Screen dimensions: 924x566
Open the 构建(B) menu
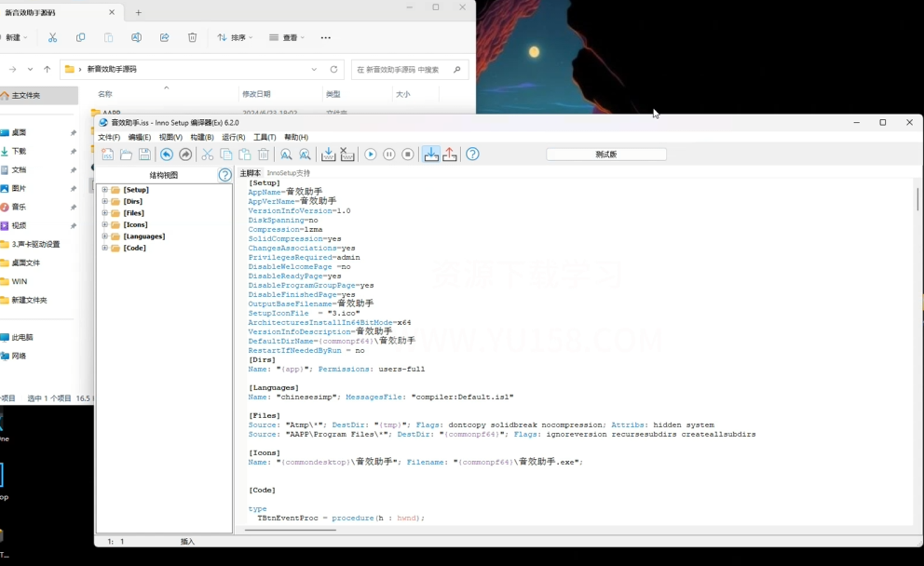202,137
